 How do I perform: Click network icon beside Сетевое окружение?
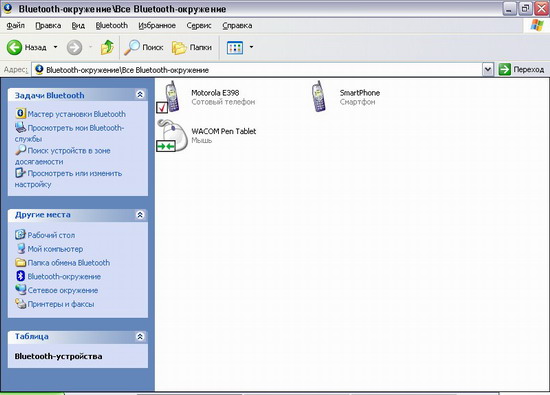click(x=20, y=290)
